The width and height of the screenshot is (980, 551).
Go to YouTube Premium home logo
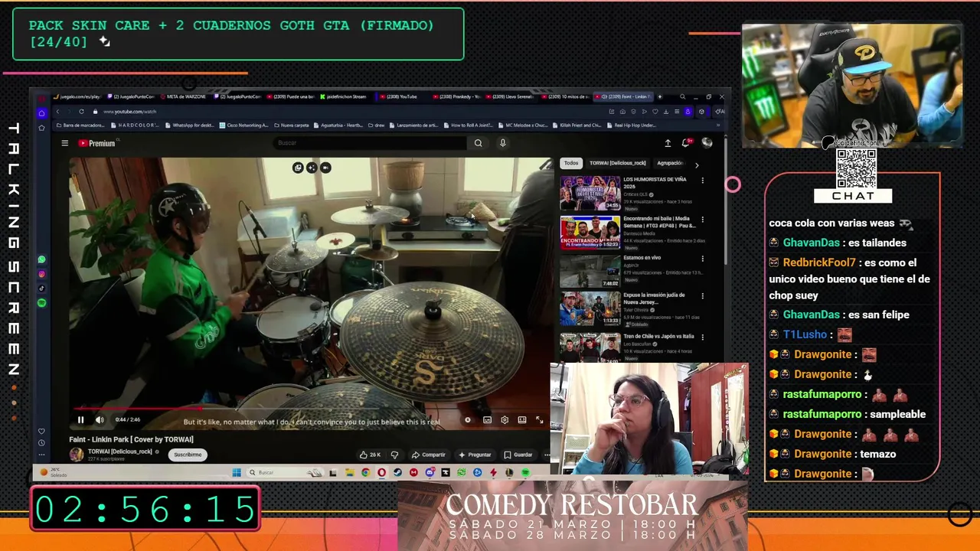(x=96, y=143)
